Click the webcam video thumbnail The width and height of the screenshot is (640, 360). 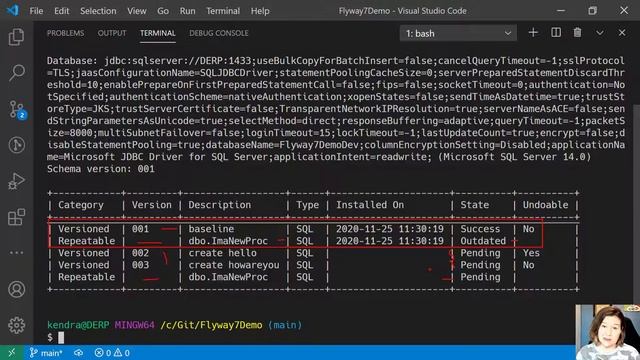[608, 332]
